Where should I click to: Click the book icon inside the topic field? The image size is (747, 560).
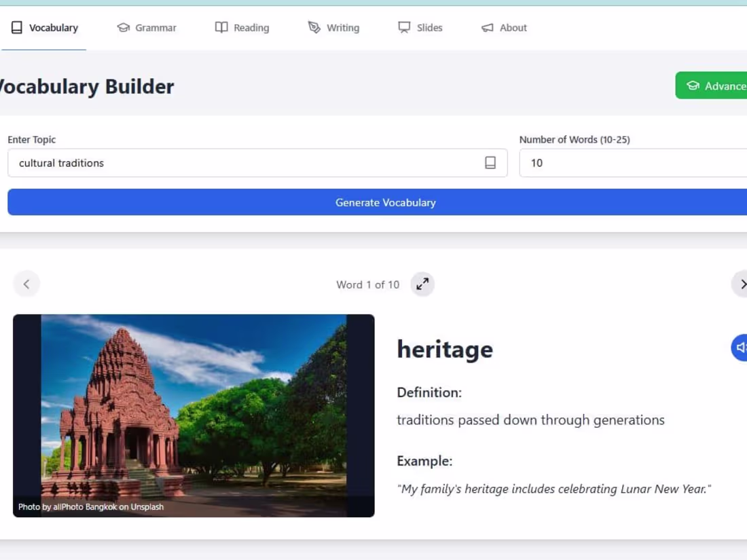pyautogui.click(x=490, y=162)
